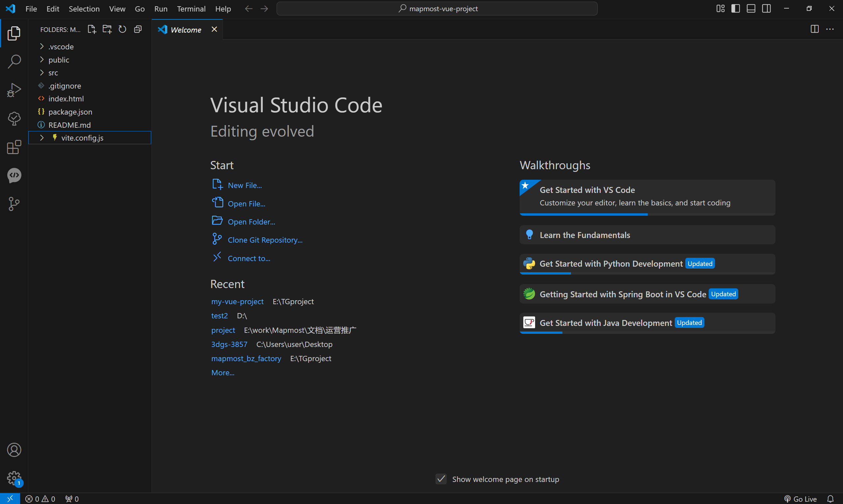Open the Search view in activity bar
Screen dimensions: 843x504
14,62
